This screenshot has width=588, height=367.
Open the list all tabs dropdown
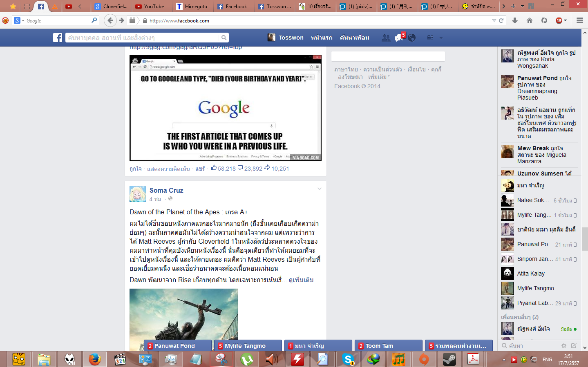(x=522, y=6)
